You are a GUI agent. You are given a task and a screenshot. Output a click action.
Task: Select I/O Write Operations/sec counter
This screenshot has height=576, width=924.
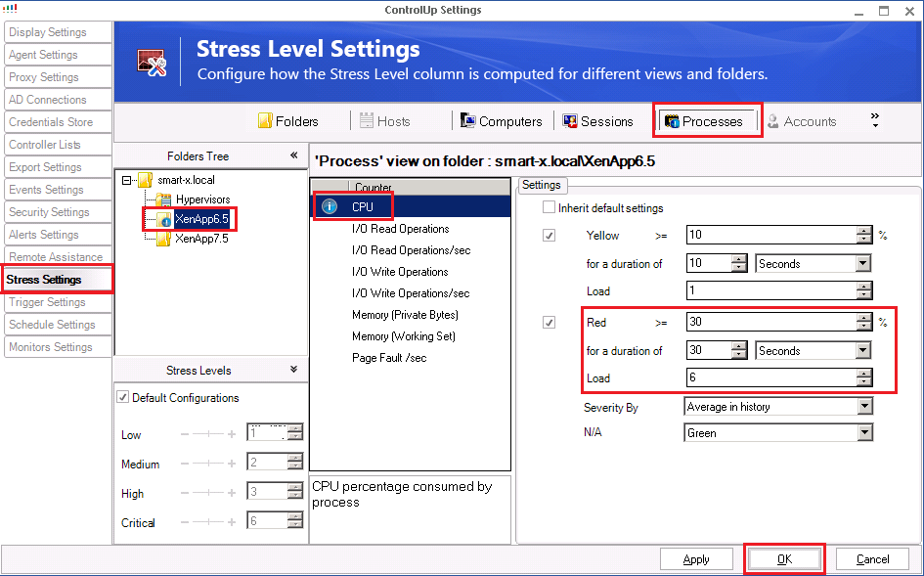pos(410,293)
